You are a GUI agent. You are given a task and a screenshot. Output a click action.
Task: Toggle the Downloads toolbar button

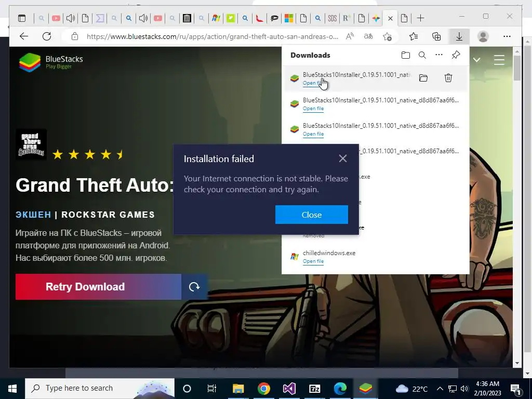point(459,36)
